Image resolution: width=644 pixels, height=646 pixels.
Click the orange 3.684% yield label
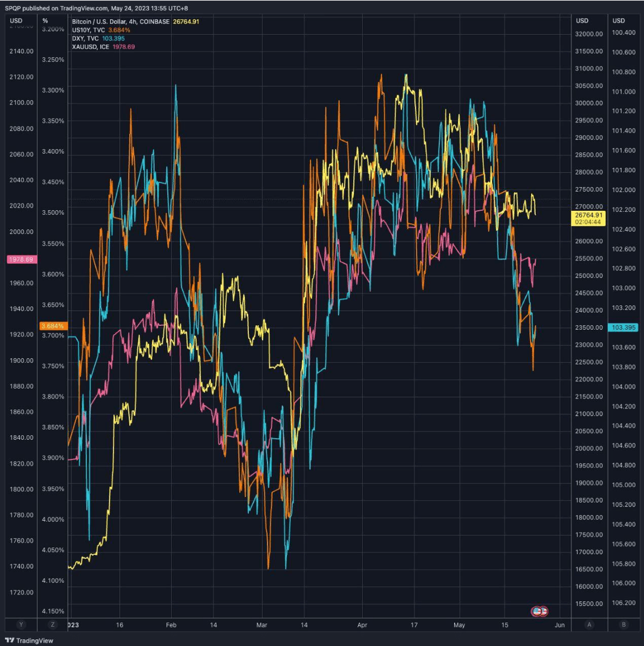53,326
